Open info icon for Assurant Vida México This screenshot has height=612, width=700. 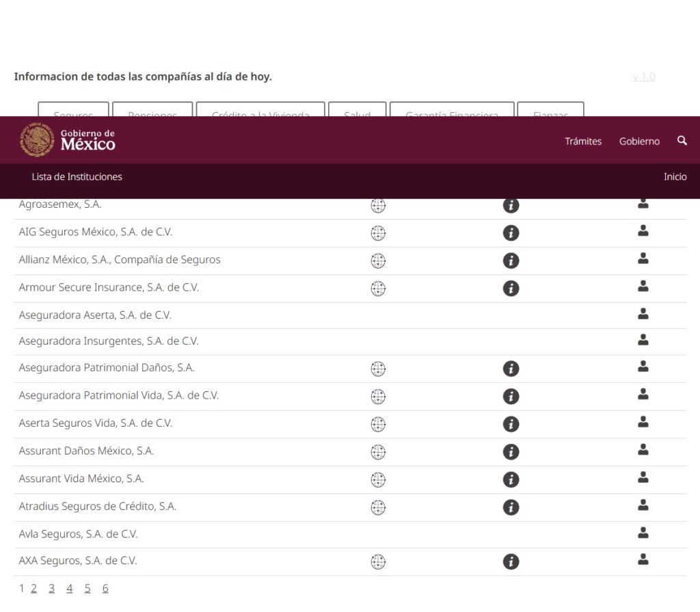click(511, 480)
